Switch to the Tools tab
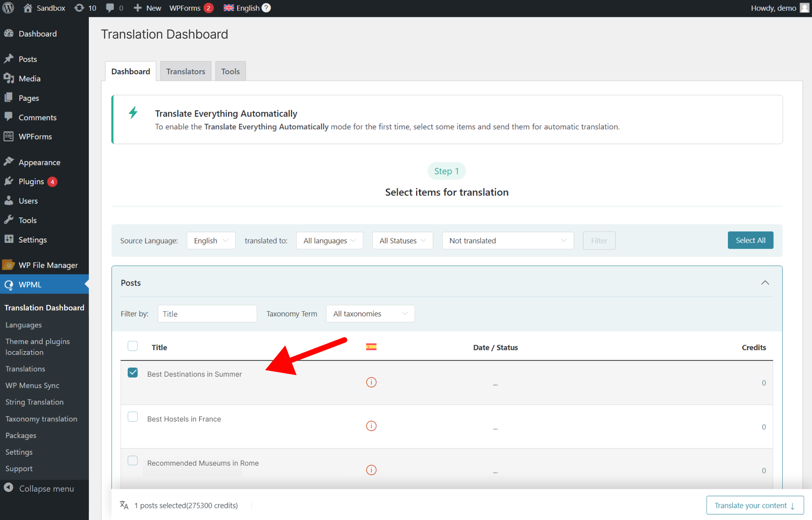 230,71
